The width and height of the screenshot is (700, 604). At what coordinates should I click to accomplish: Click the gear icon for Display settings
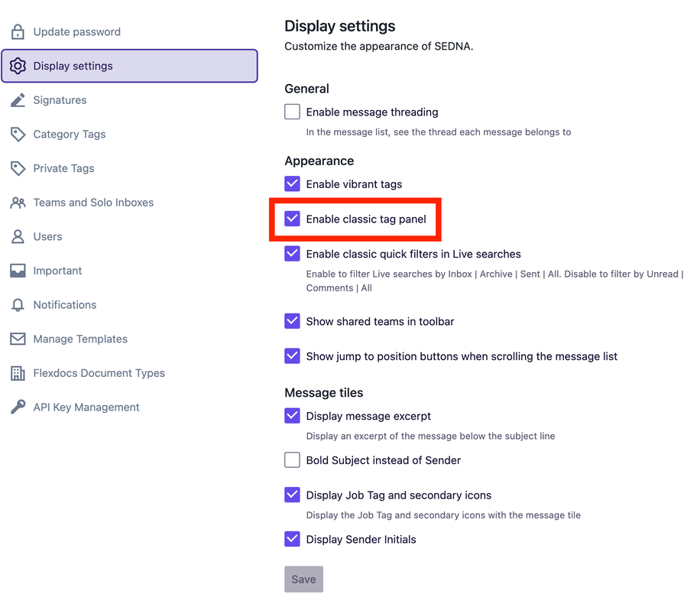(18, 66)
